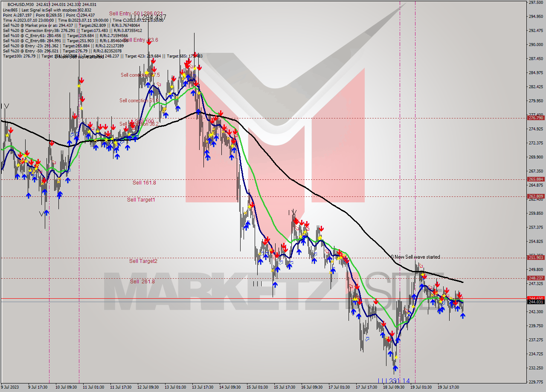Click the '231.14' low price label
The image size is (546, 392).
tap(399, 381)
